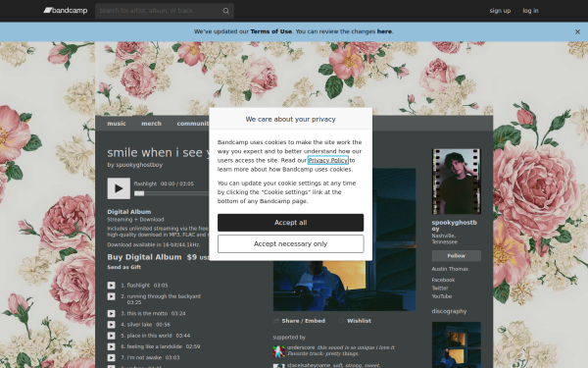Open staceisaheyname supporter link

(309, 365)
